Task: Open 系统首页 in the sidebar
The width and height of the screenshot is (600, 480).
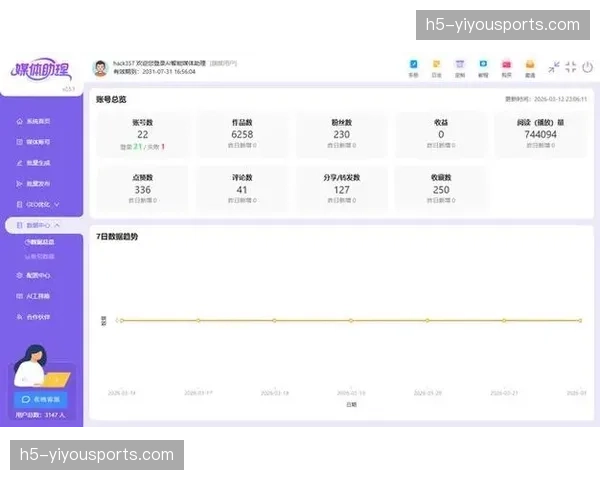Action: click(38, 121)
